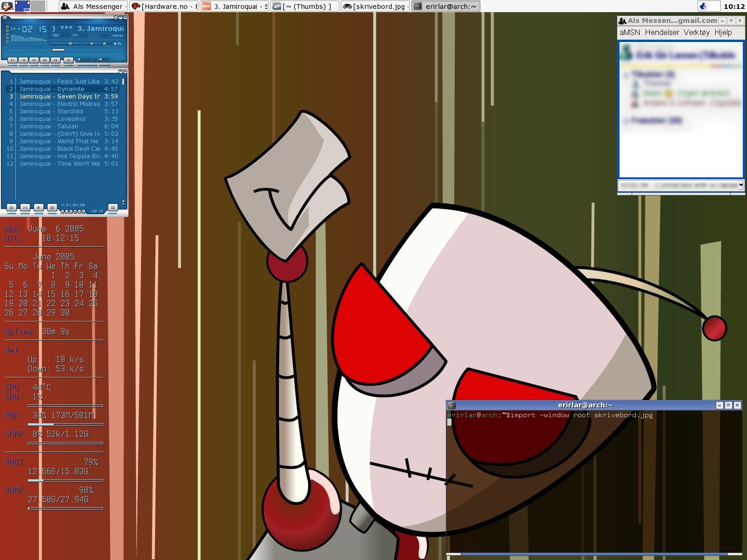Open aMSN status bar dropdown arrow
The height and width of the screenshot is (560, 747).
point(740,185)
